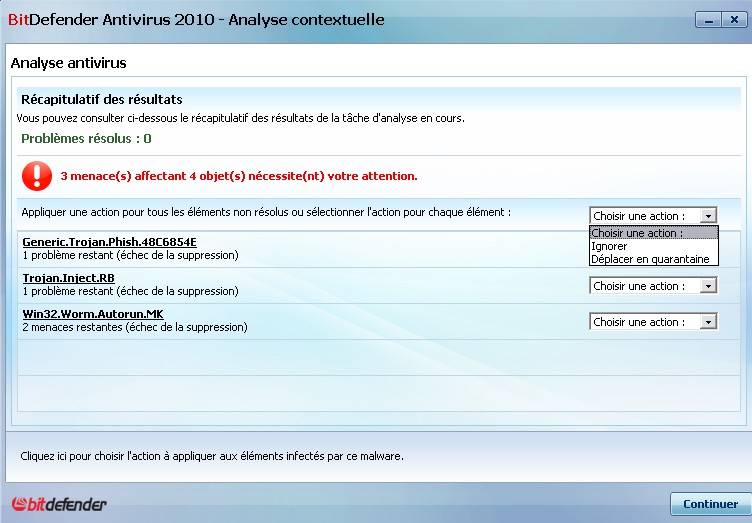
Task: Click the Continuer button
Action: pos(710,504)
